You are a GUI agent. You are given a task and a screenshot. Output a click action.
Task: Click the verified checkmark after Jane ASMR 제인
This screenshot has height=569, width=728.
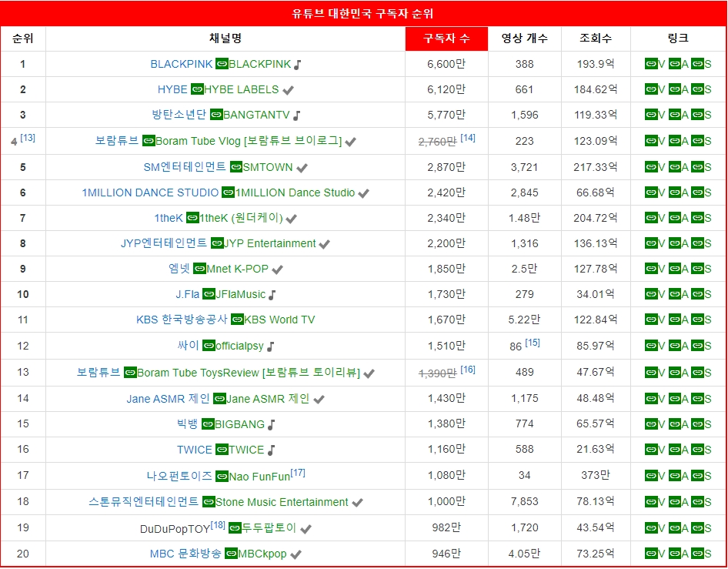[x=319, y=399]
